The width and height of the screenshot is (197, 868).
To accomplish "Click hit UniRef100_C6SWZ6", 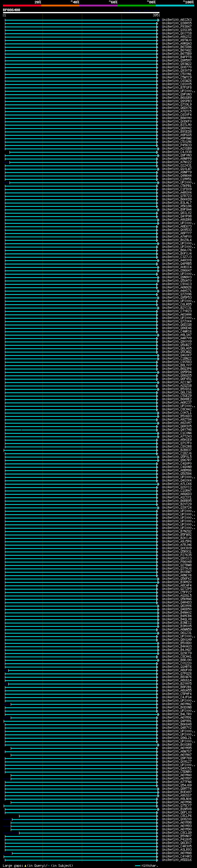I will click(177, 81).
